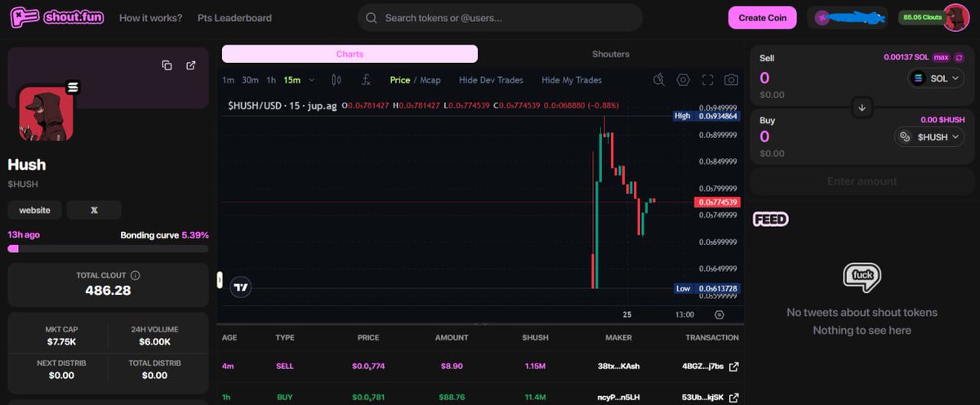Select the 1m timeframe

tap(228, 80)
